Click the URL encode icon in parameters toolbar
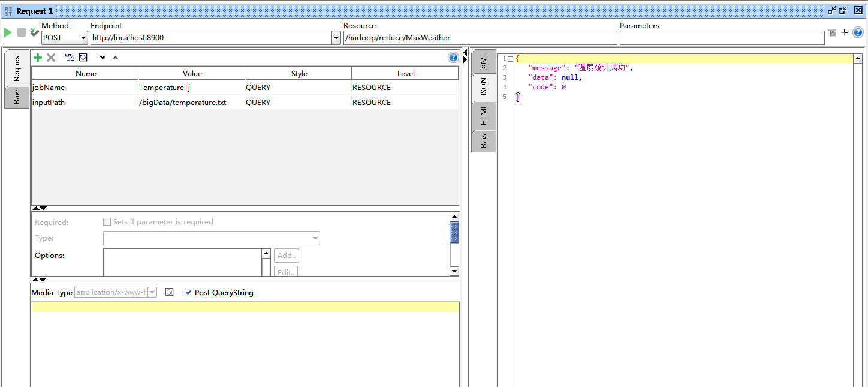The width and height of the screenshot is (868, 387). click(x=69, y=57)
